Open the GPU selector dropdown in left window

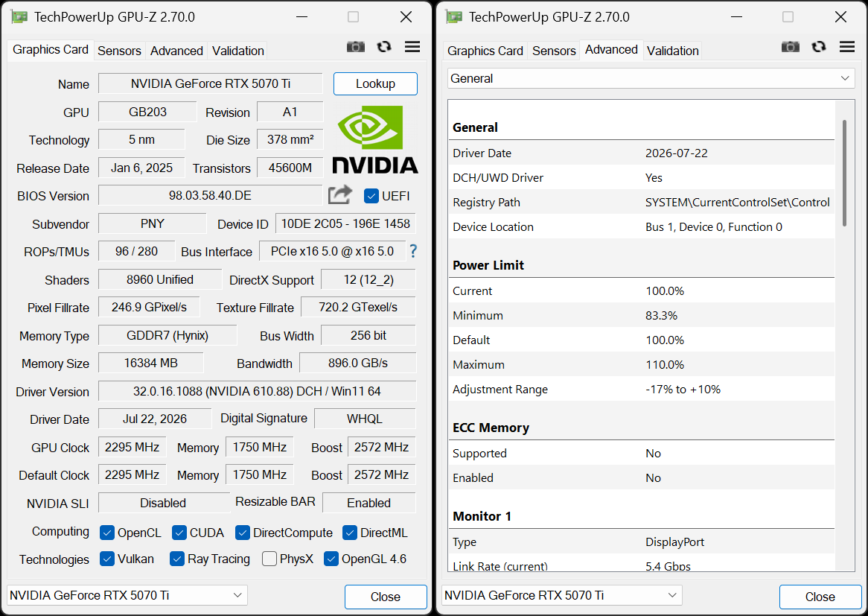click(127, 595)
